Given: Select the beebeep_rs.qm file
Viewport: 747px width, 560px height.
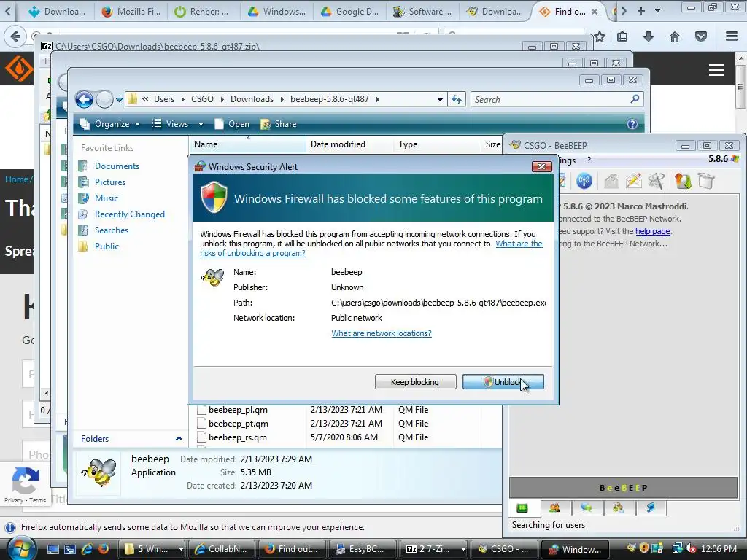Looking at the screenshot, I should 238,437.
